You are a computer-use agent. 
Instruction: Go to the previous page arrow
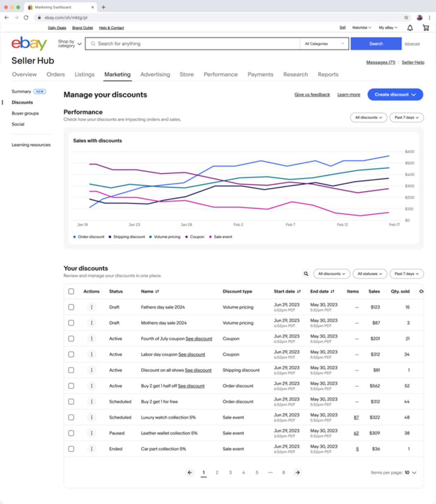[190, 473]
